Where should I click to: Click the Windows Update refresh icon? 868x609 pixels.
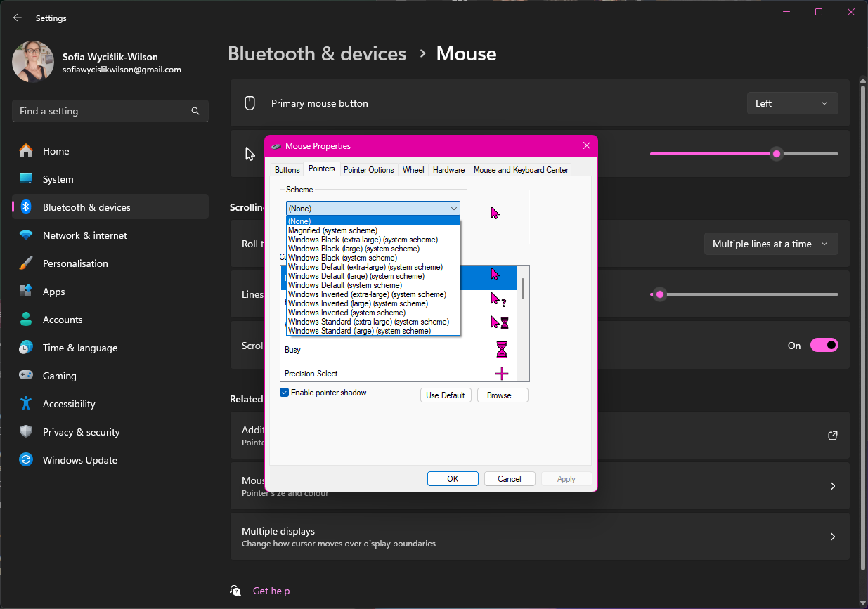(26, 460)
